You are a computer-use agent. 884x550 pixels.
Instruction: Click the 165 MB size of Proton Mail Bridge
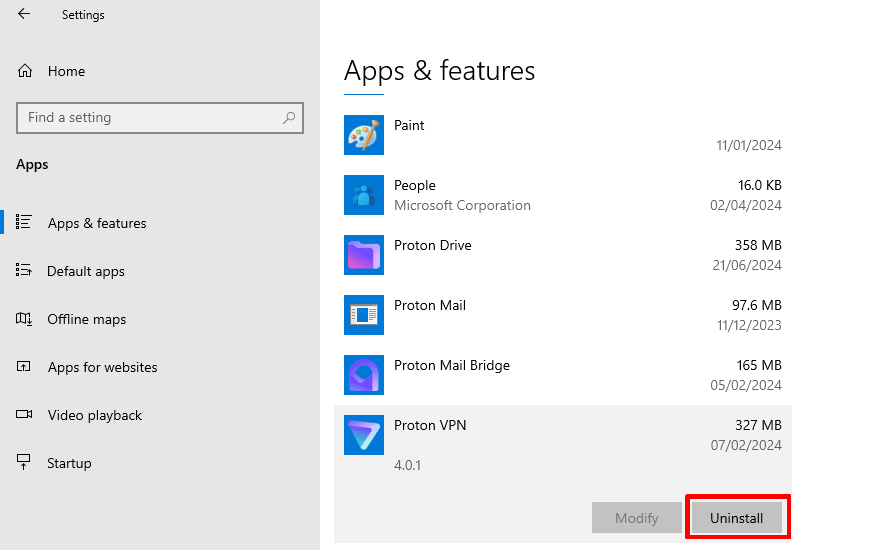click(x=759, y=365)
